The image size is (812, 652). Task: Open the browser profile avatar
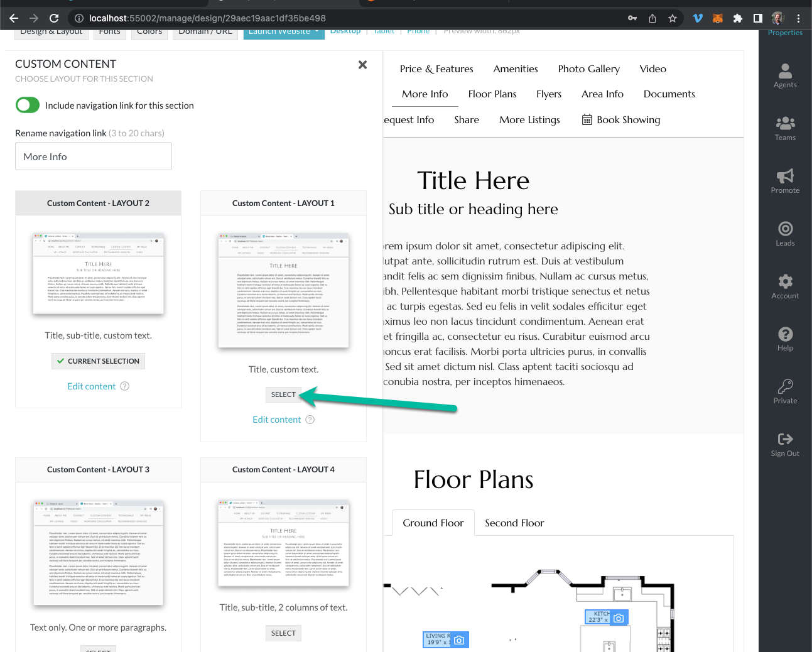click(x=778, y=18)
